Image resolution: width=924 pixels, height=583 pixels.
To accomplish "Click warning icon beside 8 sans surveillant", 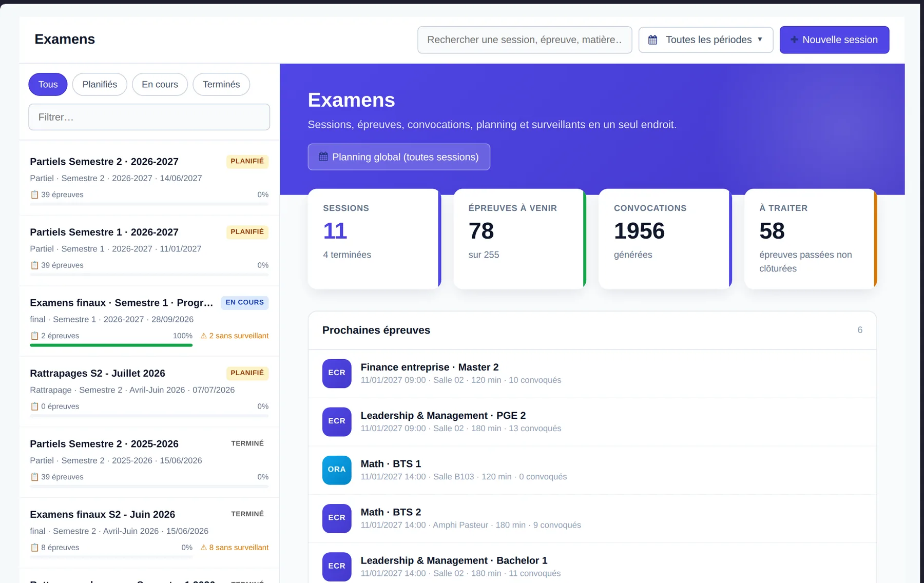I will pos(204,547).
